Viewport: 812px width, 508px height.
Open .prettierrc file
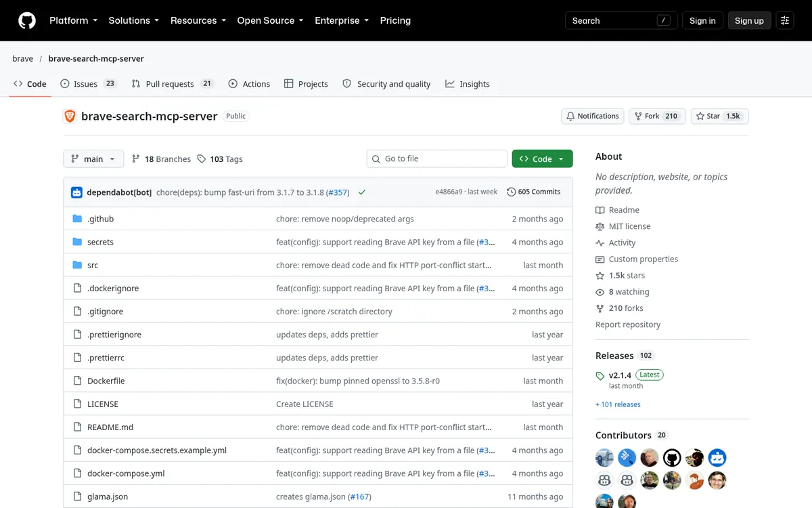[106, 358]
